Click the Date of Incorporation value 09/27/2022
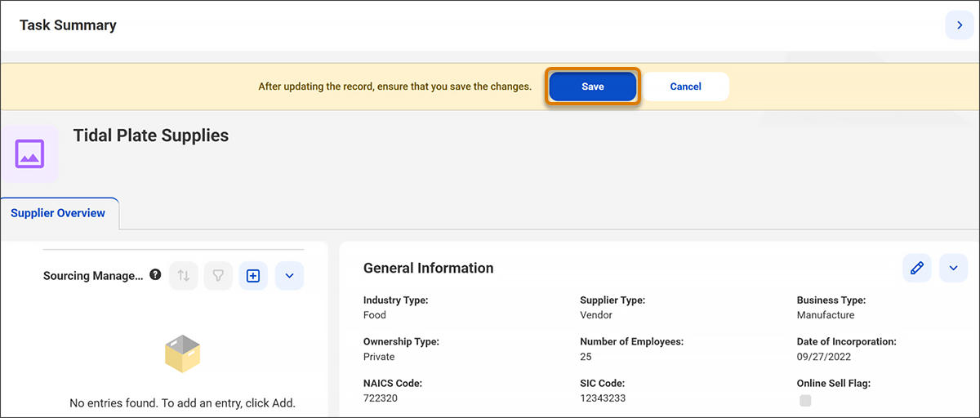 [823, 357]
